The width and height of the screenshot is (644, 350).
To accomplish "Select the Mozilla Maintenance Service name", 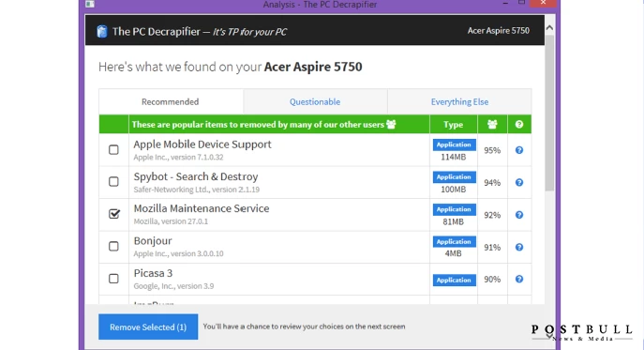I will pyautogui.click(x=202, y=208).
